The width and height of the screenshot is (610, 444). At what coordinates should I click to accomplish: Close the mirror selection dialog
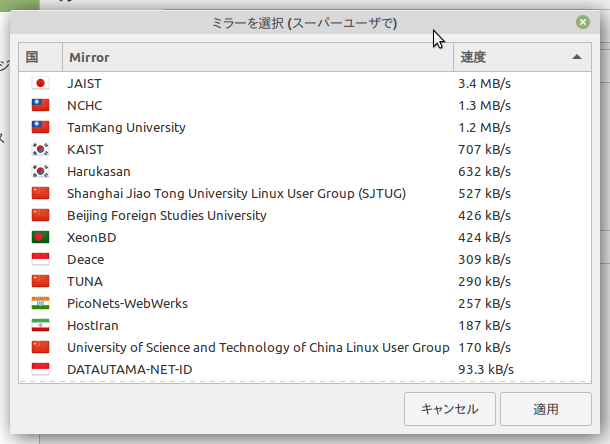coord(583,22)
